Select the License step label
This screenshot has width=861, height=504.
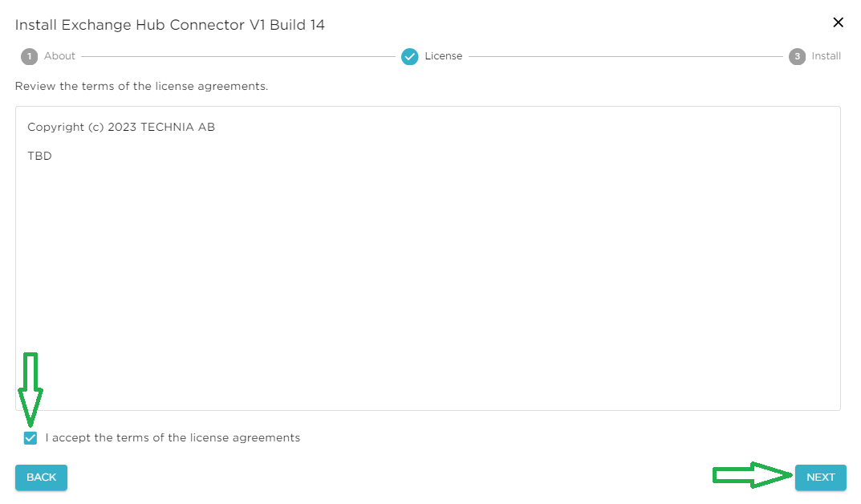(444, 56)
